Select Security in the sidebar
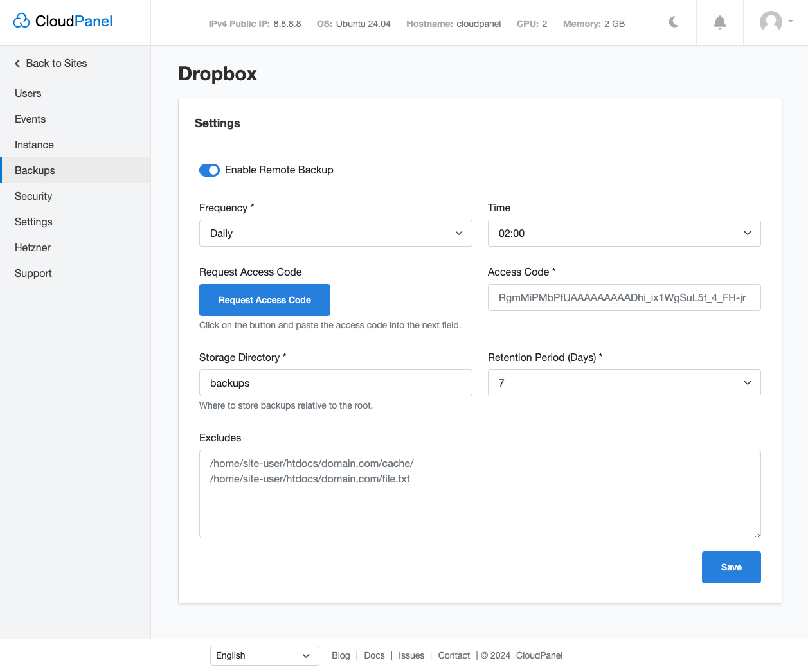 (x=33, y=196)
